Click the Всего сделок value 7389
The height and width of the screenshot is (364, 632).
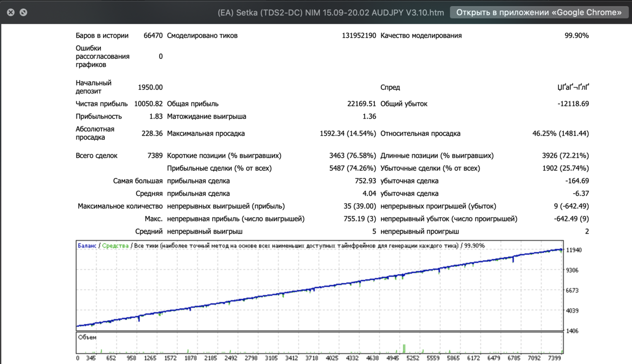pyautogui.click(x=155, y=155)
